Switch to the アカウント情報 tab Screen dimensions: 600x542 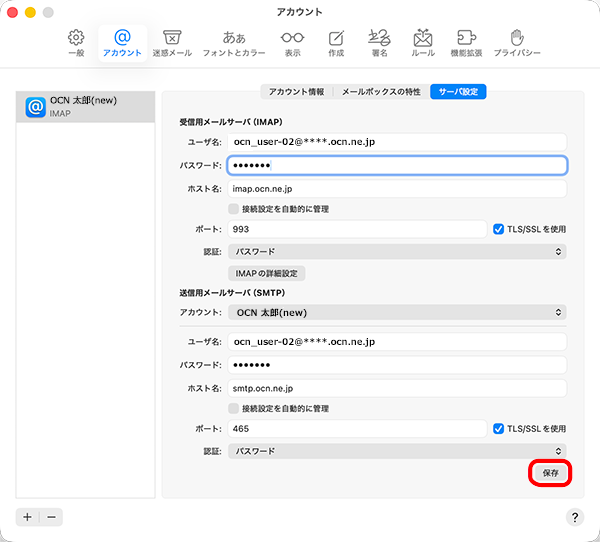coord(296,91)
